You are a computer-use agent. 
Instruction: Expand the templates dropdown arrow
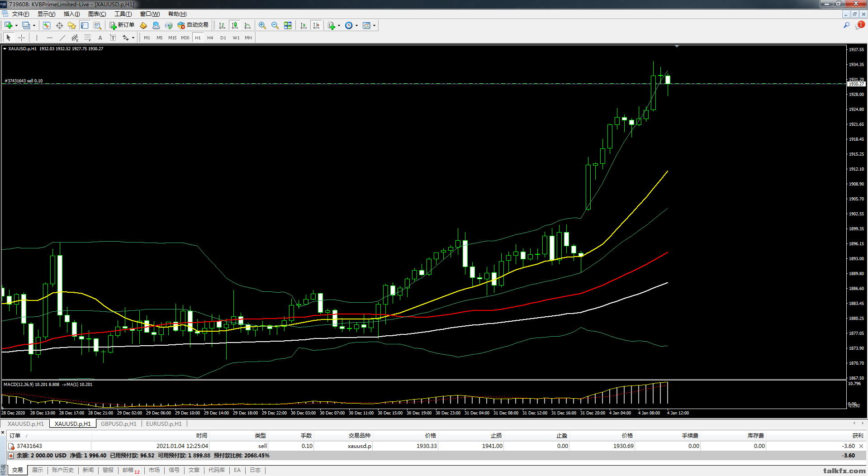(374, 25)
